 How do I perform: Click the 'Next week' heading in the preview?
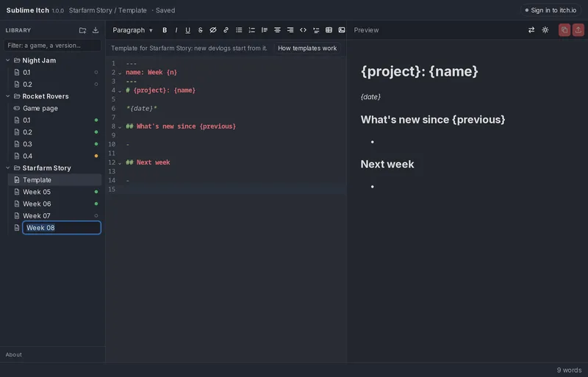point(387,164)
